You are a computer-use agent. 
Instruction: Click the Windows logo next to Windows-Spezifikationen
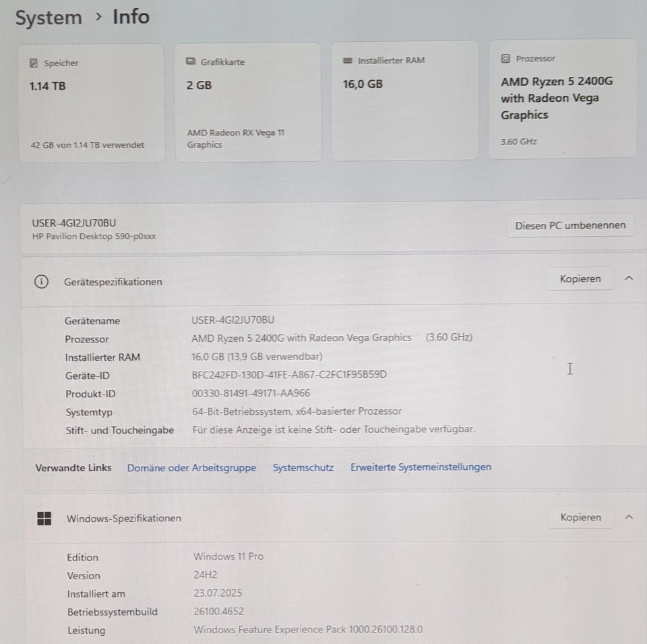[44, 518]
